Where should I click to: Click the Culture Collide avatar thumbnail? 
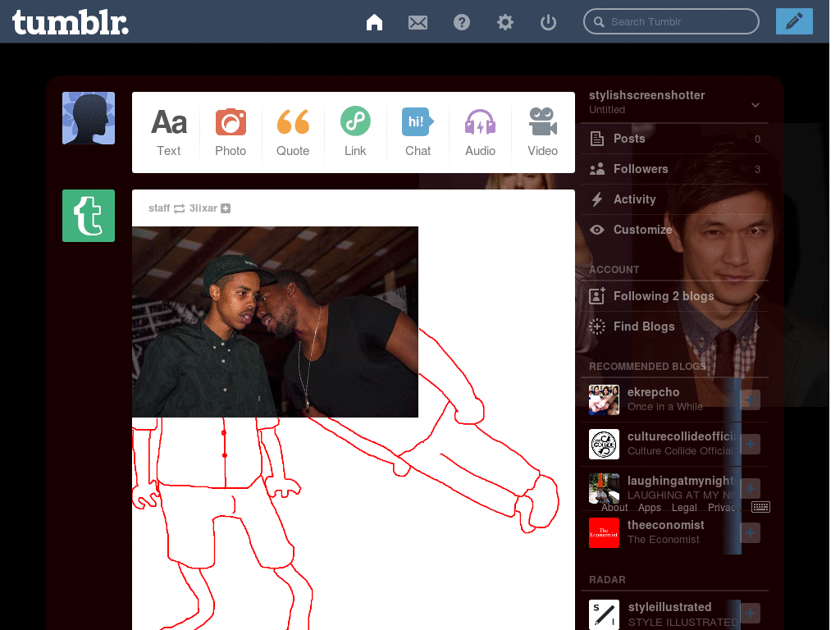[604, 444]
